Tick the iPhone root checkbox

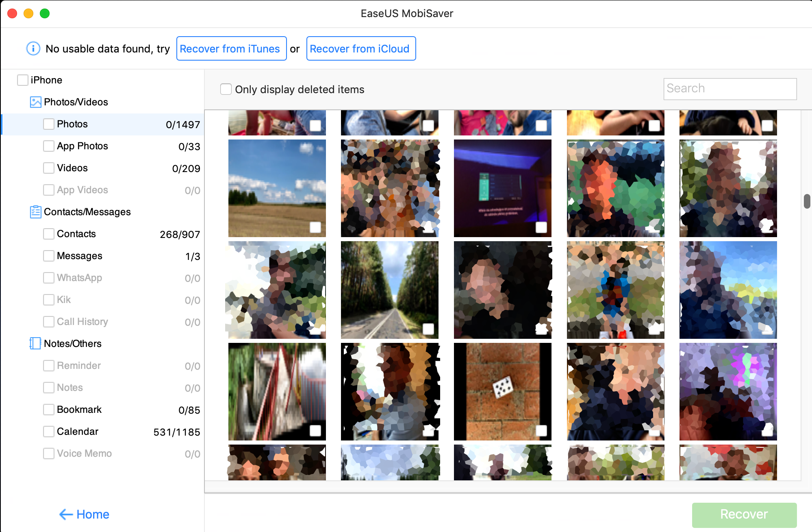23,80
